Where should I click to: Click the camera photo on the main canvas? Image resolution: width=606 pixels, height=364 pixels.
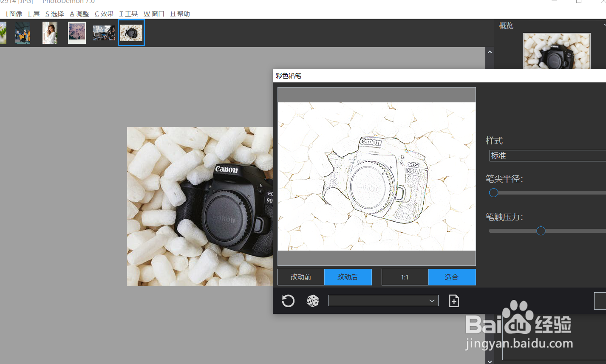click(200, 206)
